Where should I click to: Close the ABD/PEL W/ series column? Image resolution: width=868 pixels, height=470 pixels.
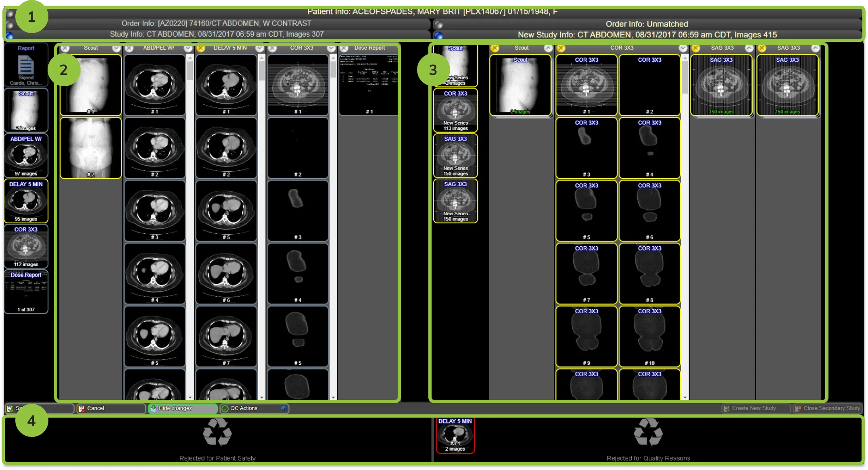[129, 48]
